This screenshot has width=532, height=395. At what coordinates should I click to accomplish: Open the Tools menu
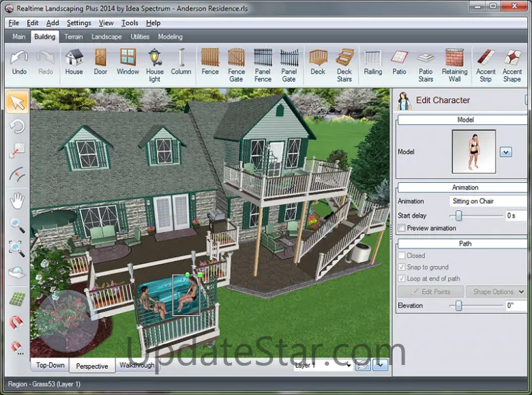pos(130,23)
